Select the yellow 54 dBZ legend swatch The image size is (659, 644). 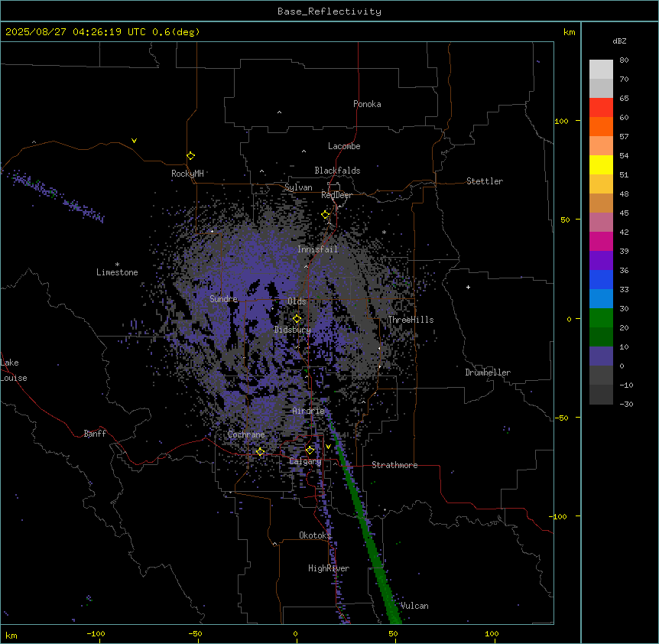coord(601,164)
